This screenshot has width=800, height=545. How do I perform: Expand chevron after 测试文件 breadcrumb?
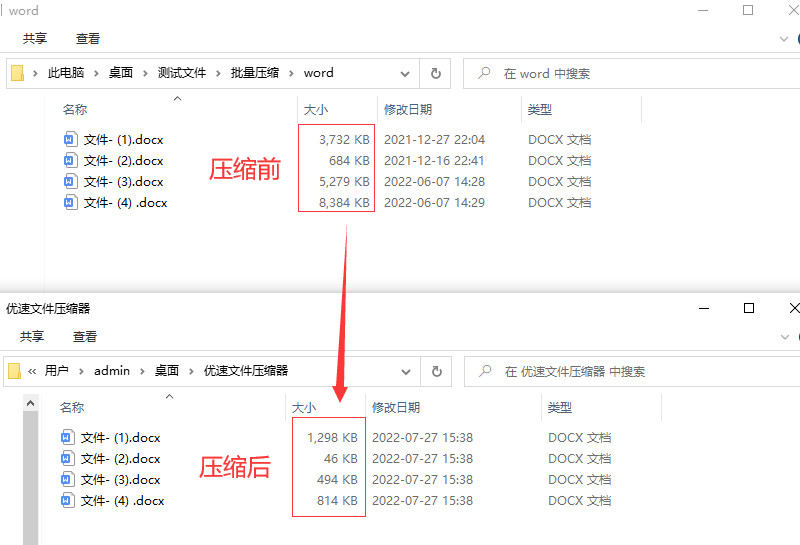(x=218, y=73)
